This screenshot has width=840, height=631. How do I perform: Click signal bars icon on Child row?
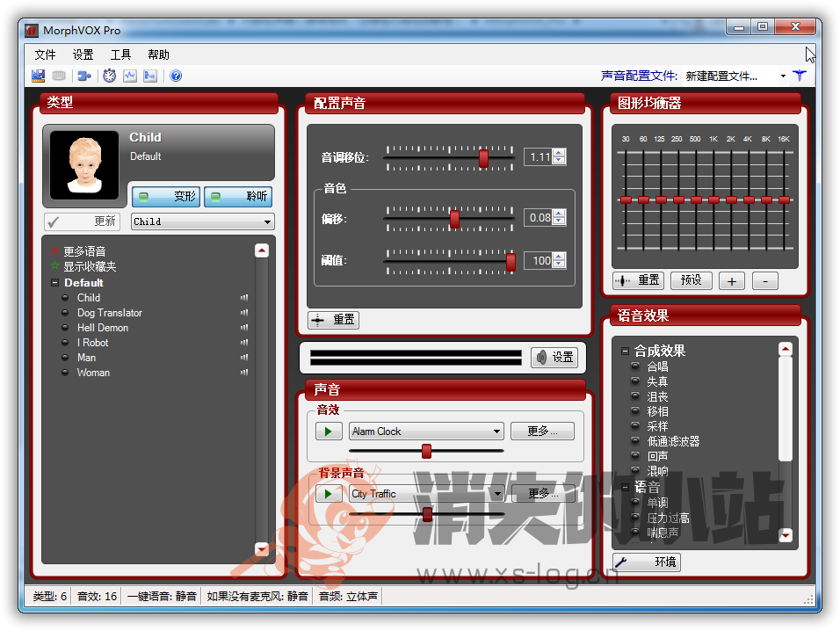pos(244,297)
